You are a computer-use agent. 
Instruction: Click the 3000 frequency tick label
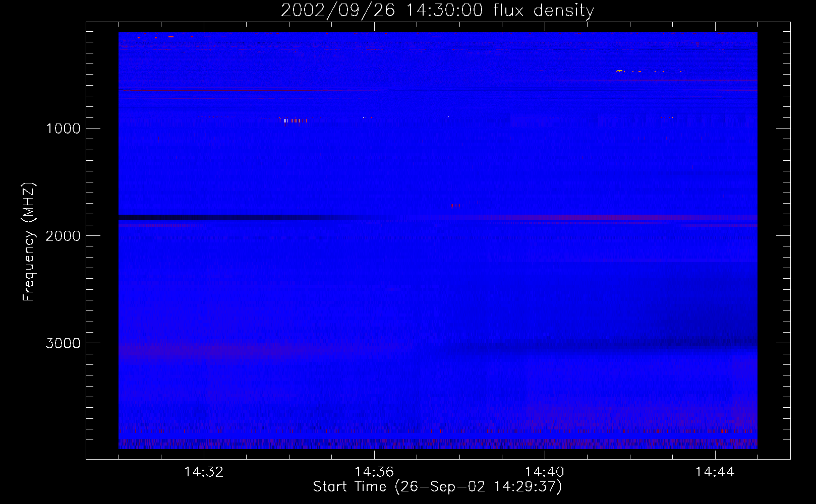[x=63, y=343]
